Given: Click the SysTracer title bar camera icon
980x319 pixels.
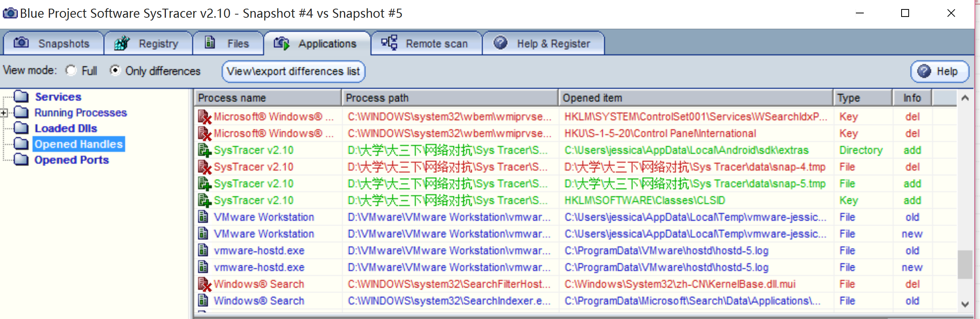Looking at the screenshot, I should click(x=10, y=13).
